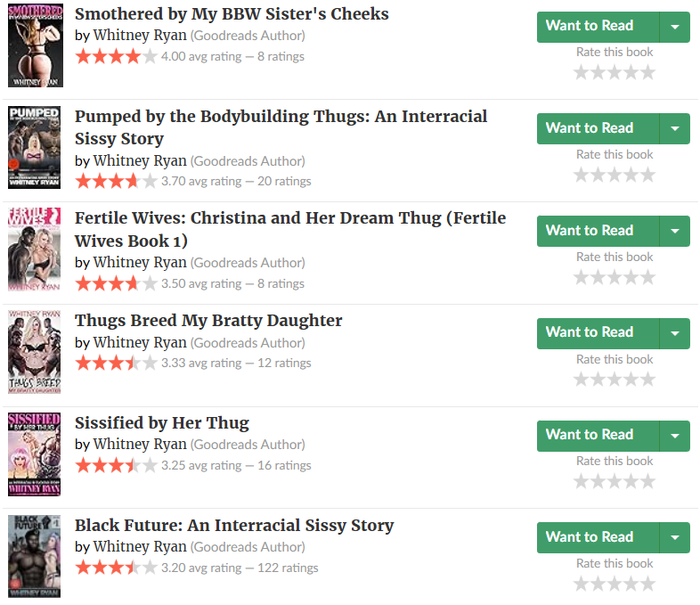
Task: Click Whitney Ryan author link under Fertile Wives
Action: click(x=140, y=263)
